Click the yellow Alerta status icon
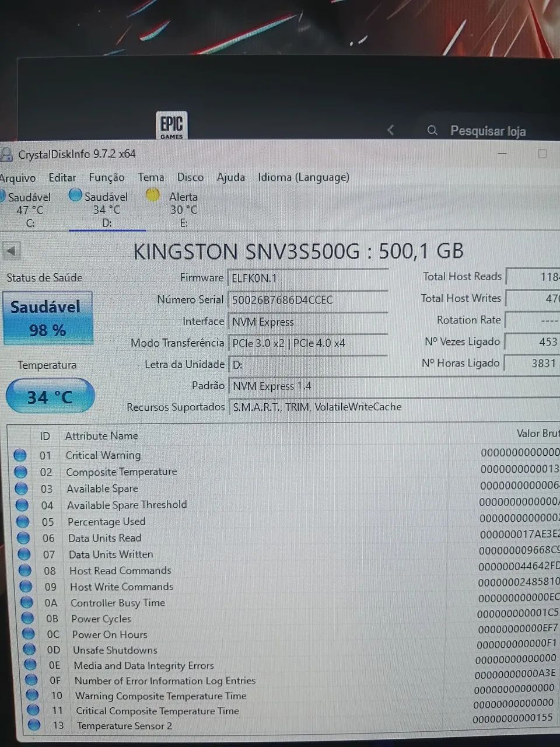560x747 pixels. tap(153, 196)
